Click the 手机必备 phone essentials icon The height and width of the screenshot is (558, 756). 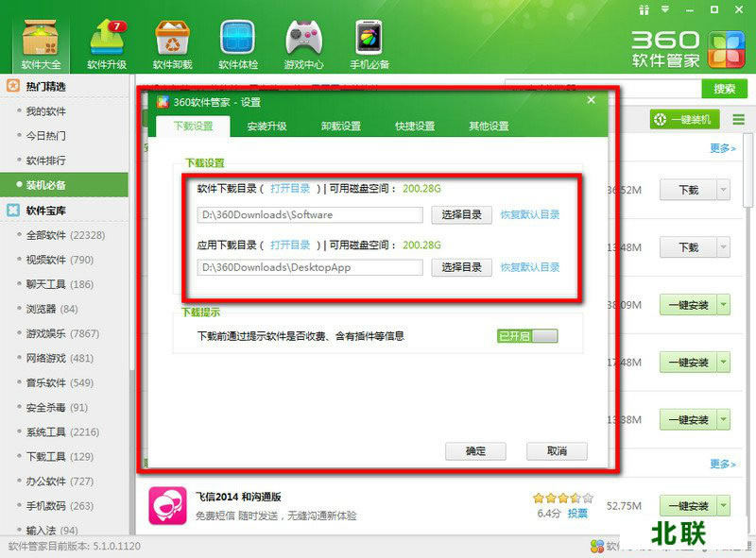(369, 41)
